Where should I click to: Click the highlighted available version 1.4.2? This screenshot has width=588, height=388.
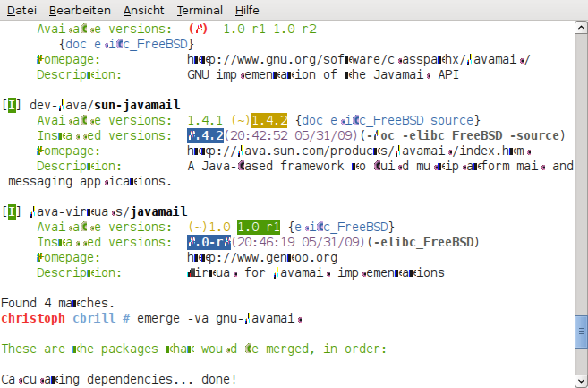coord(269,120)
